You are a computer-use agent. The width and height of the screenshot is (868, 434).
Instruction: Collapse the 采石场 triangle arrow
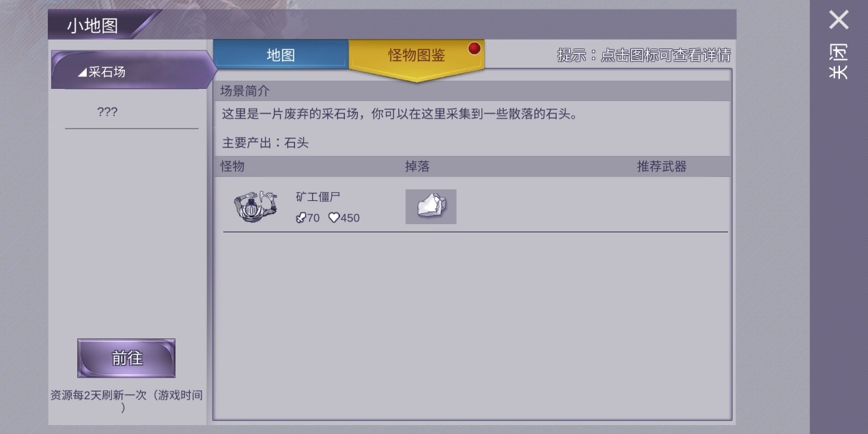pyautogui.click(x=83, y=72)
